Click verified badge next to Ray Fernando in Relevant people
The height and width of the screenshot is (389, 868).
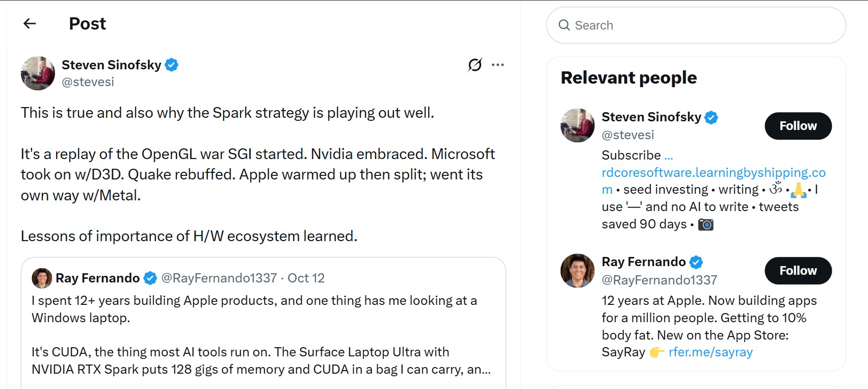(x=696, y=262)
